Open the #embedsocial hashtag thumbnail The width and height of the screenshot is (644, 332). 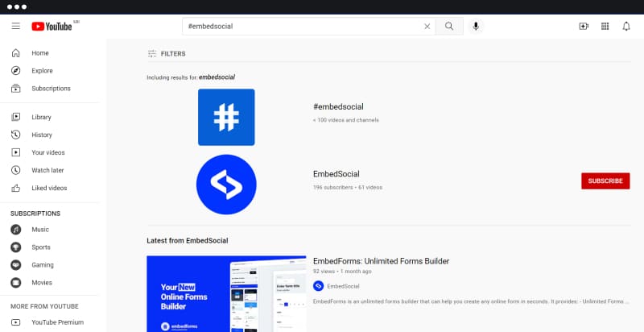tap(226, 117)
